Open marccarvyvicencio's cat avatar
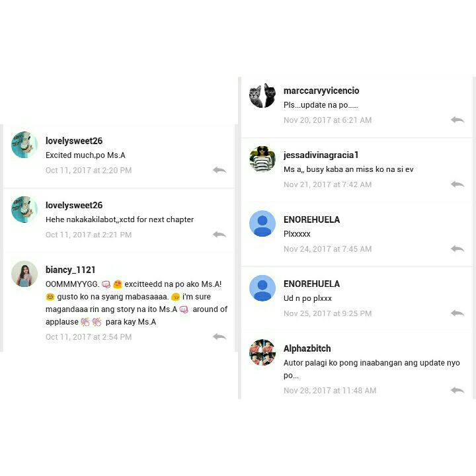Screen dimensions: 476x476 (262, 95)
